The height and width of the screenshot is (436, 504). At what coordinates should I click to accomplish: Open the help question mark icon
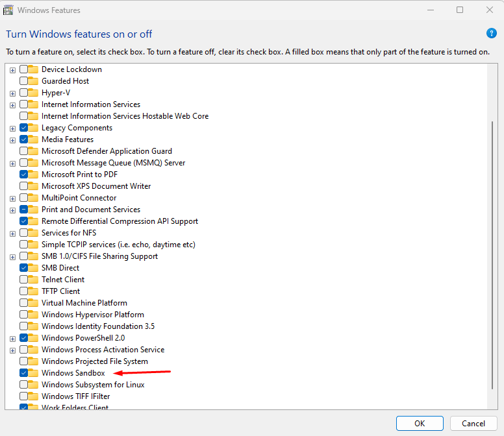point(491,33)
